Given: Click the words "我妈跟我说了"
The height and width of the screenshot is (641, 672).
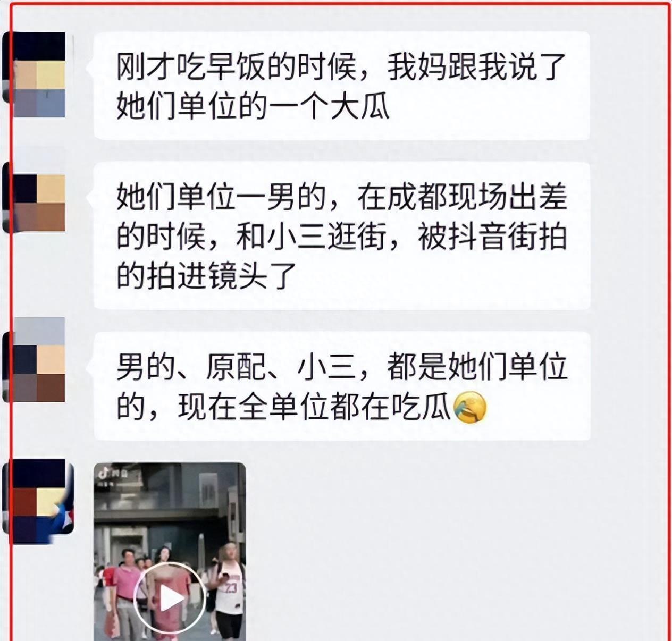Looking at the screenshot, I should tap(476, 67).
